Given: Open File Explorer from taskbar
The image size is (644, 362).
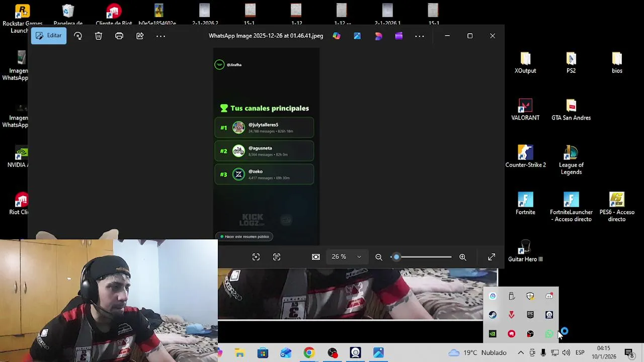Looking at the screenshot, I should pos(239,353).
